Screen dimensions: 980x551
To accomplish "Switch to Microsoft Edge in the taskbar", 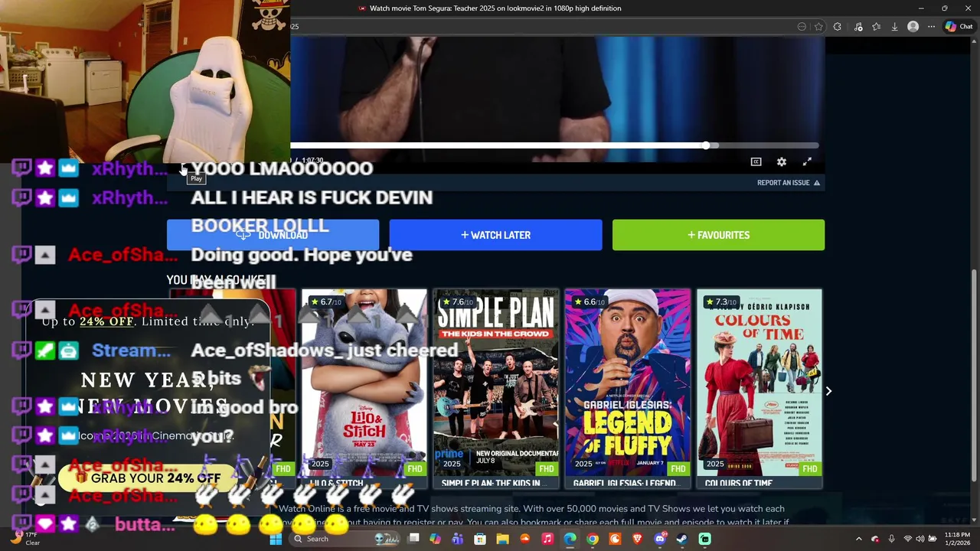I will (x=570, y=539).
